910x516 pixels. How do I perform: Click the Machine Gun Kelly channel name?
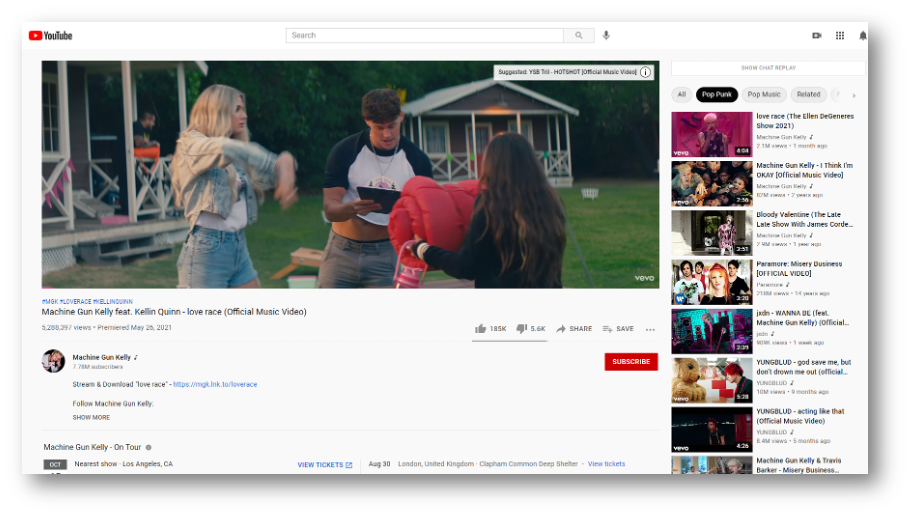click(x=102, y=358)
